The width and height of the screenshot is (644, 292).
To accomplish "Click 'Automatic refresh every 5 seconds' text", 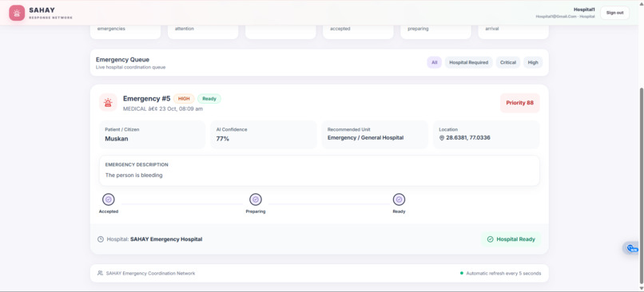I will click(503, 273).
